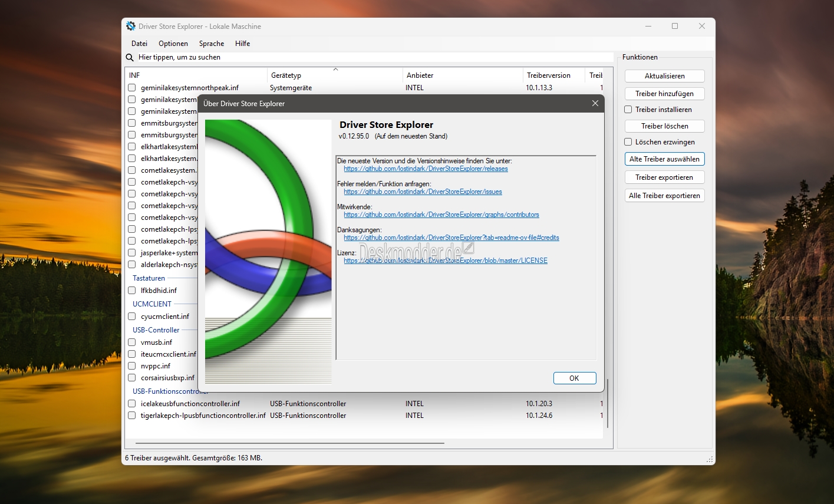Click the Treiber exportieren button
834x504 pixels.
[665, 177]
